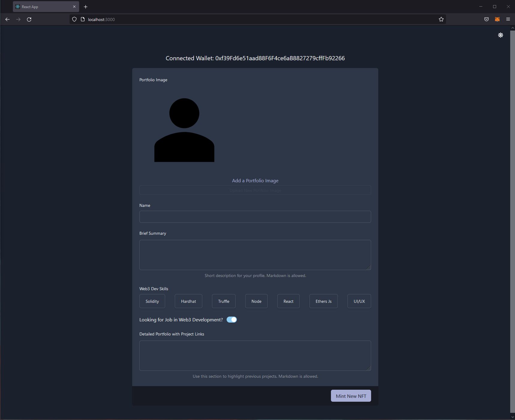515x420 pixels.
Task: Open the MetaMask fox extension
Action: pyautogui.click(x=497, y=19)
